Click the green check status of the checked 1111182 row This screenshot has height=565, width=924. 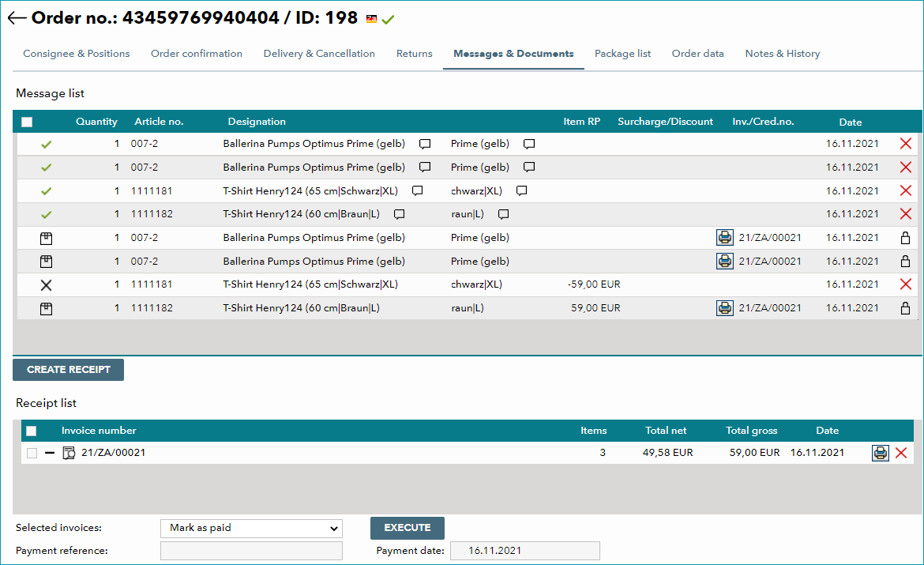[x=46, y=215]
